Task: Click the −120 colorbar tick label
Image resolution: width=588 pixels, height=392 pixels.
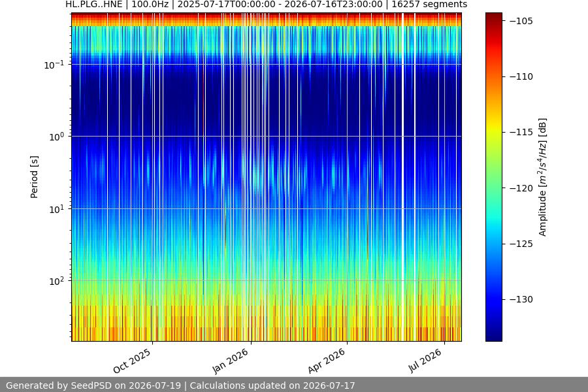Action: click(x=521, y=188)
